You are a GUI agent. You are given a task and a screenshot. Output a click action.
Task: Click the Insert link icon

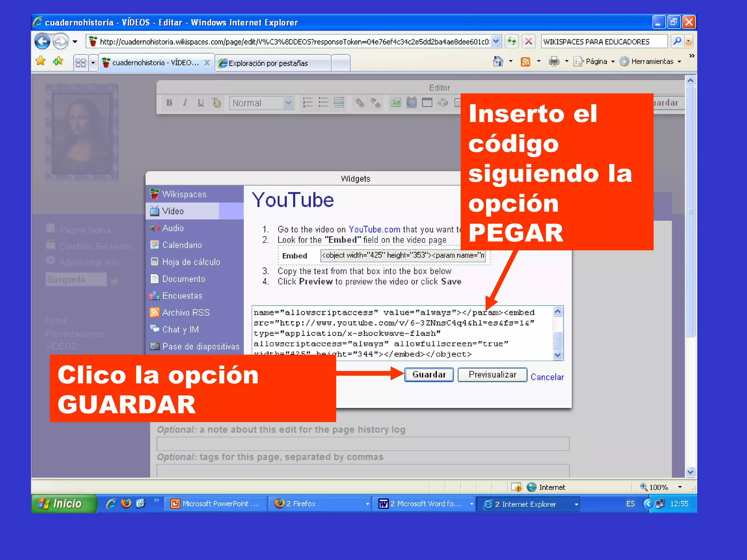tap(360, 102)
